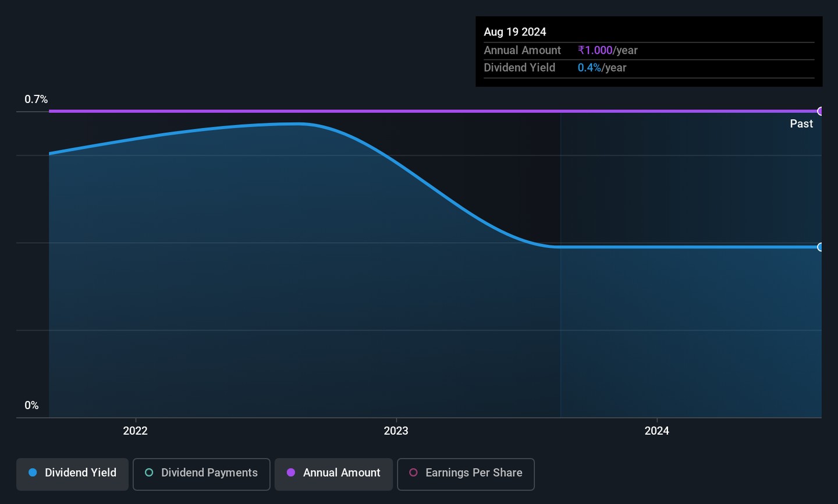Click the ₹1.000/year value in tooltip
Viewport: 838px width, 504px height.
tap(608, 51)
